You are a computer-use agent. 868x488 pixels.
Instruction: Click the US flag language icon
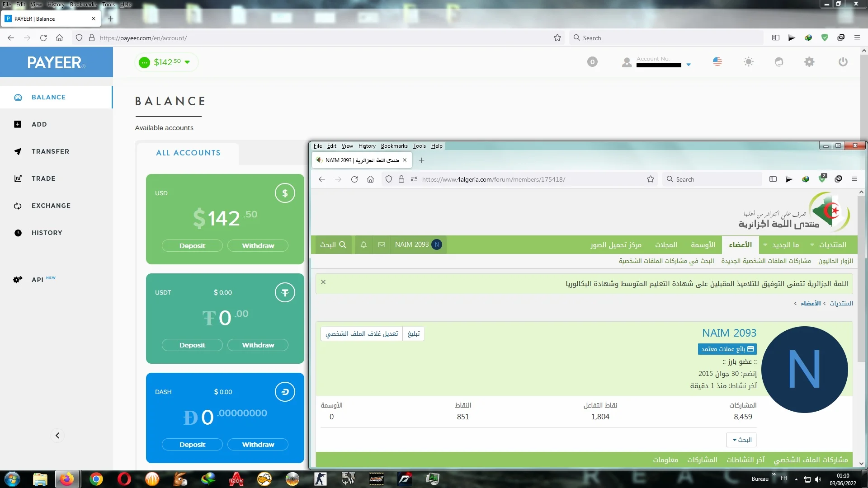point(717,61)
